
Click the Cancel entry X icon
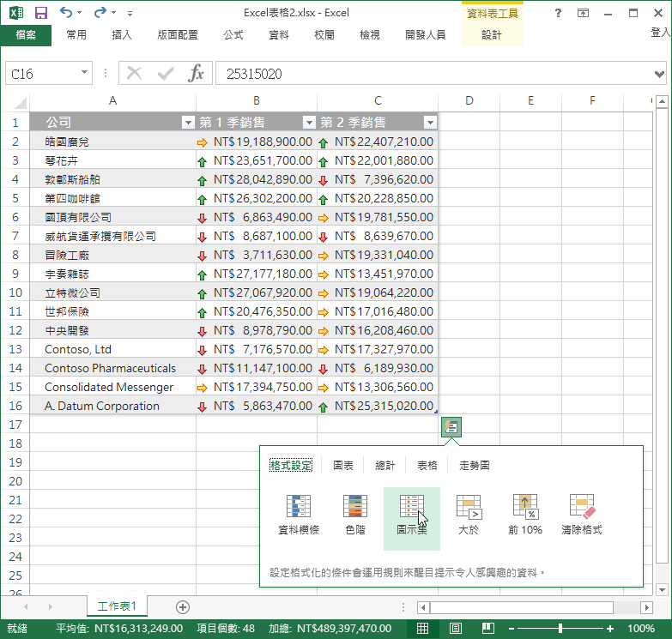[x=135, y=73]
